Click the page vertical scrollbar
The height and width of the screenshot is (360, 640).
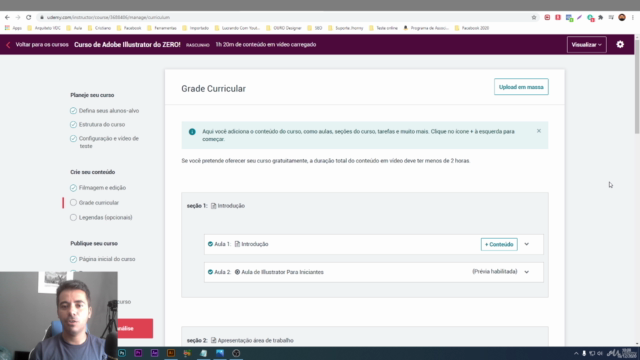pyautogui.click(x=637, y=86)
